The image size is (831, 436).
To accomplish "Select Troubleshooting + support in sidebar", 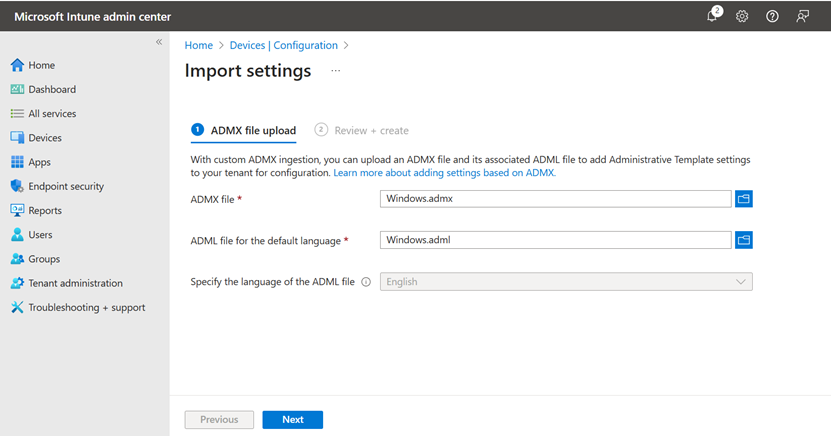I will click(86, 307).
